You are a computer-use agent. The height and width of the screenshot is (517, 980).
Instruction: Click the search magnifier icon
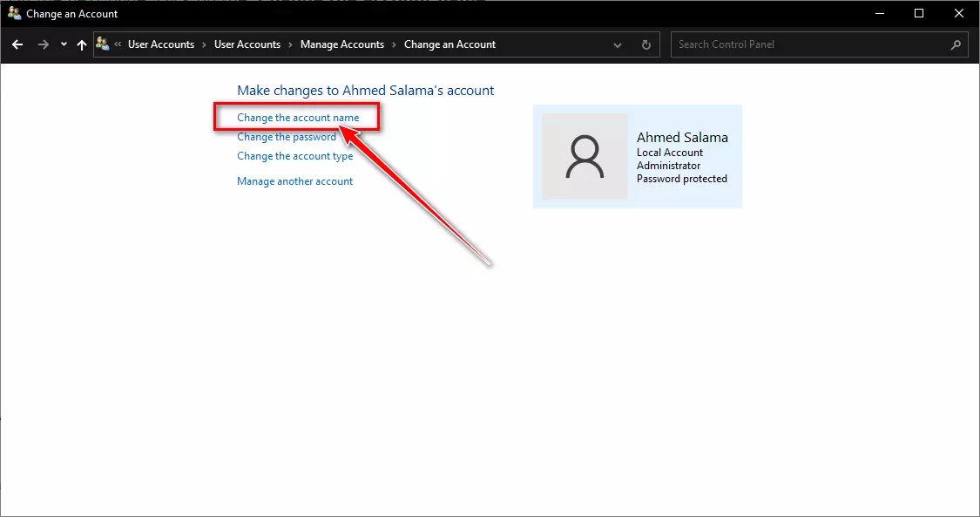956,45
